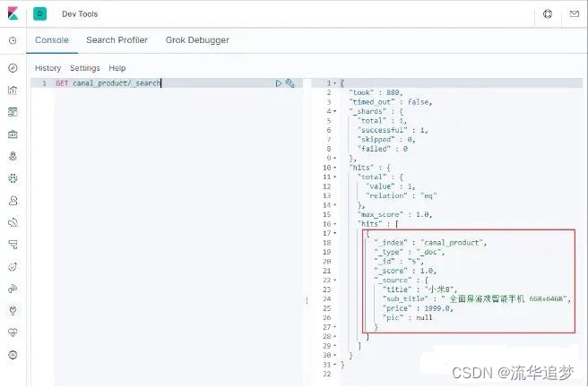
Task: Open Stack Monitoring heartbeat icon
Action: coord(13,333)
